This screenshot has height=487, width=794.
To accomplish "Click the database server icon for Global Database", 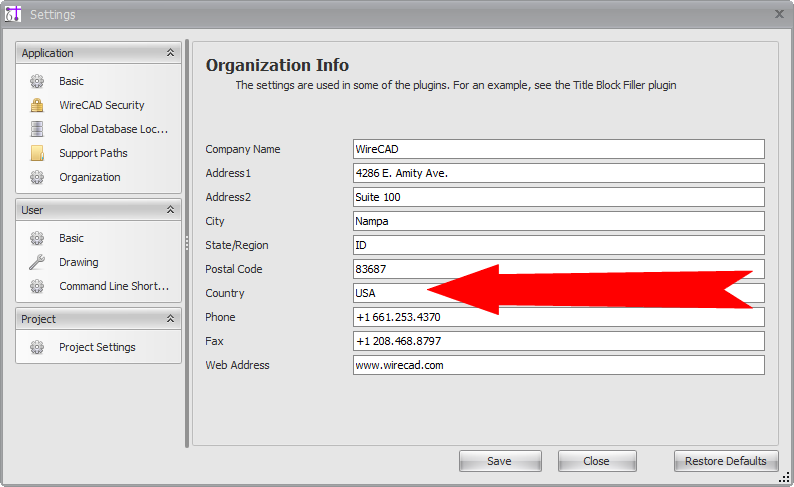I will 37,129.
